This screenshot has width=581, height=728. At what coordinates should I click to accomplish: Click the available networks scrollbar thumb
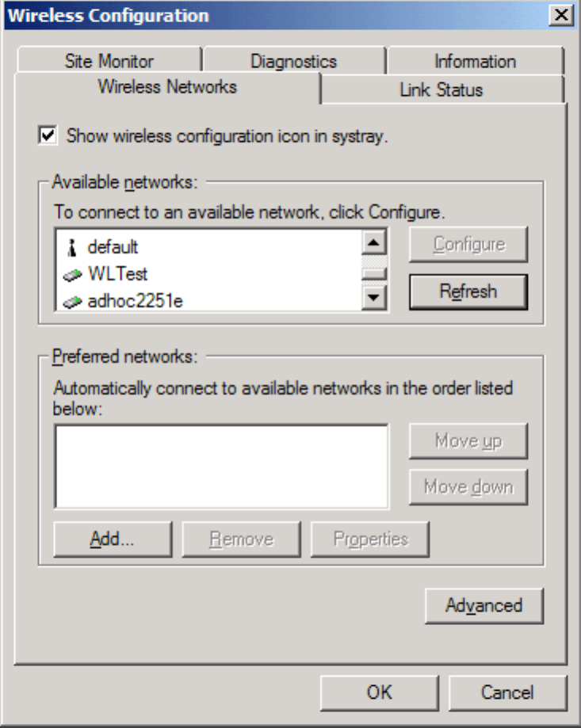373,271
